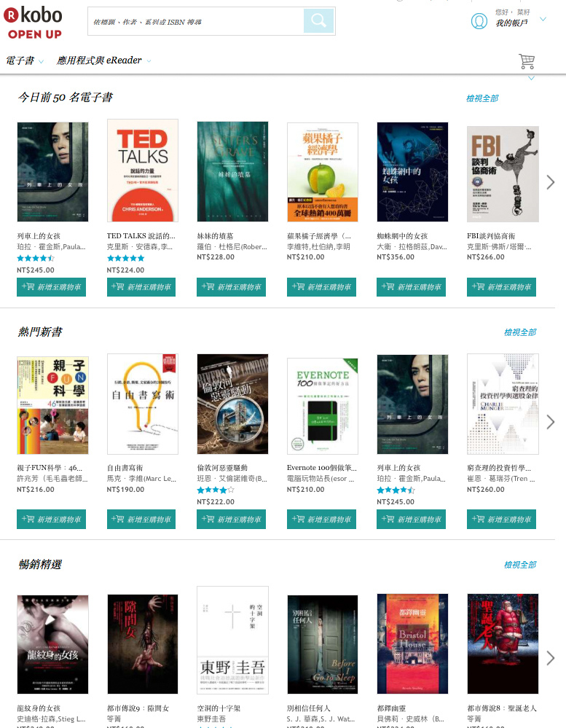The height and width of the screenshot is (728, 566).
Task: Open the 應用程式與 eReader menu
Action: 103,60
